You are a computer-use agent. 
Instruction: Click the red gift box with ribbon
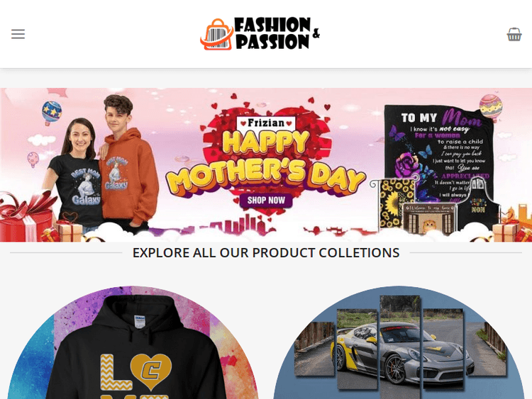(26, 217)
